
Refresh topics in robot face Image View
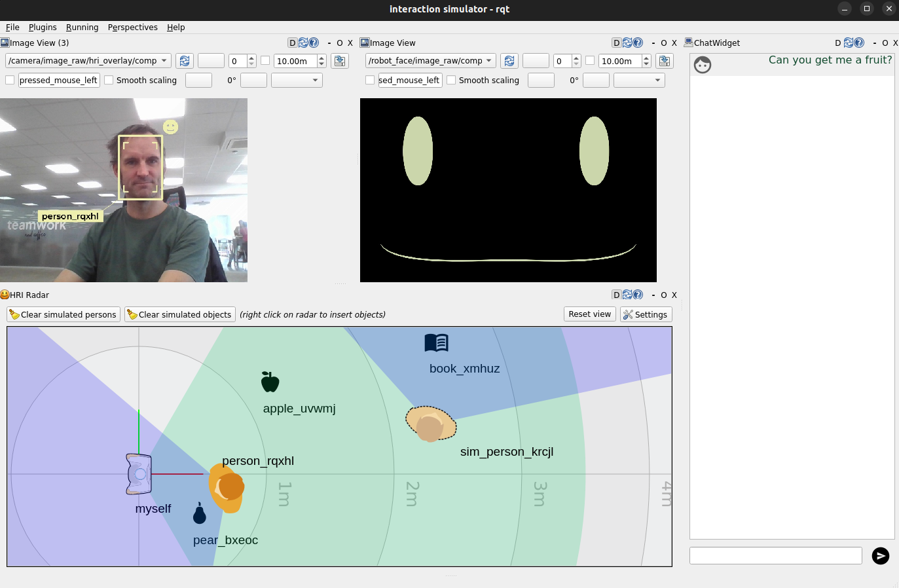click(x=509, y=61)
